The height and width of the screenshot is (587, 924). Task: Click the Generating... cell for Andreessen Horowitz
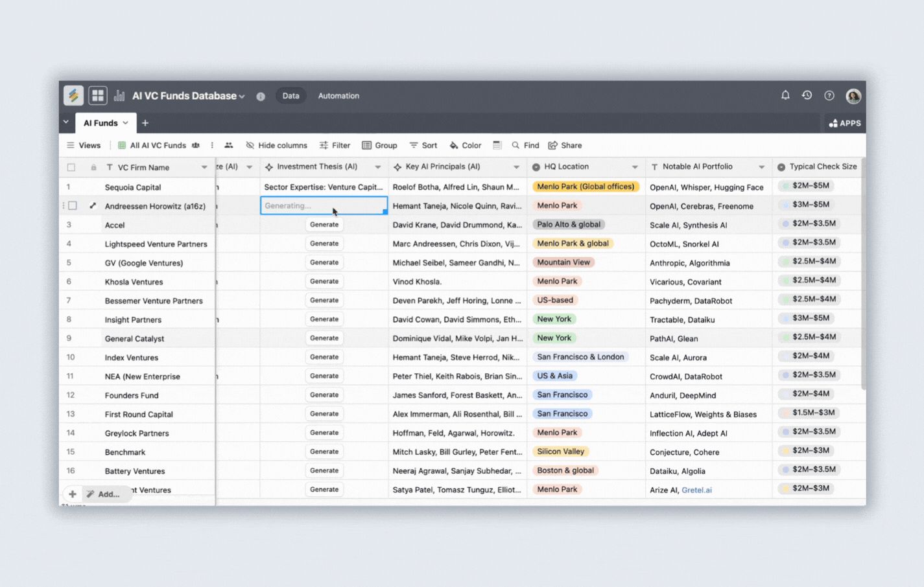click(x=324, y=205)
